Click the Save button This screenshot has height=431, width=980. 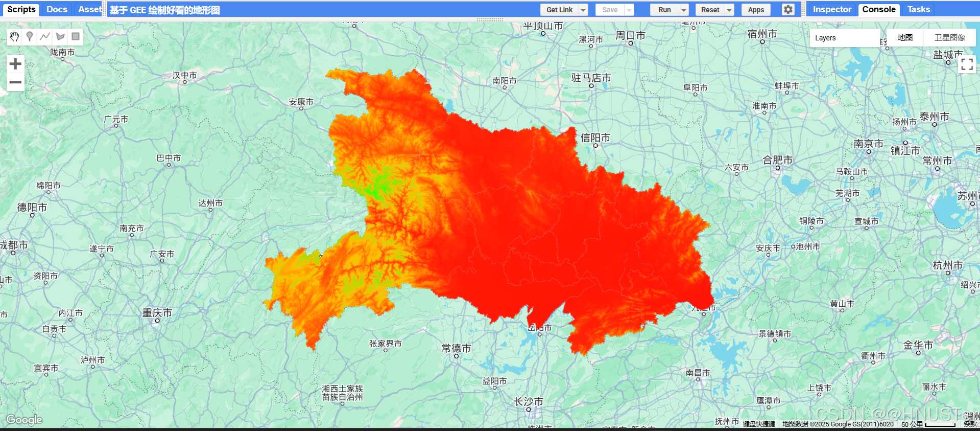pos(610,10)
